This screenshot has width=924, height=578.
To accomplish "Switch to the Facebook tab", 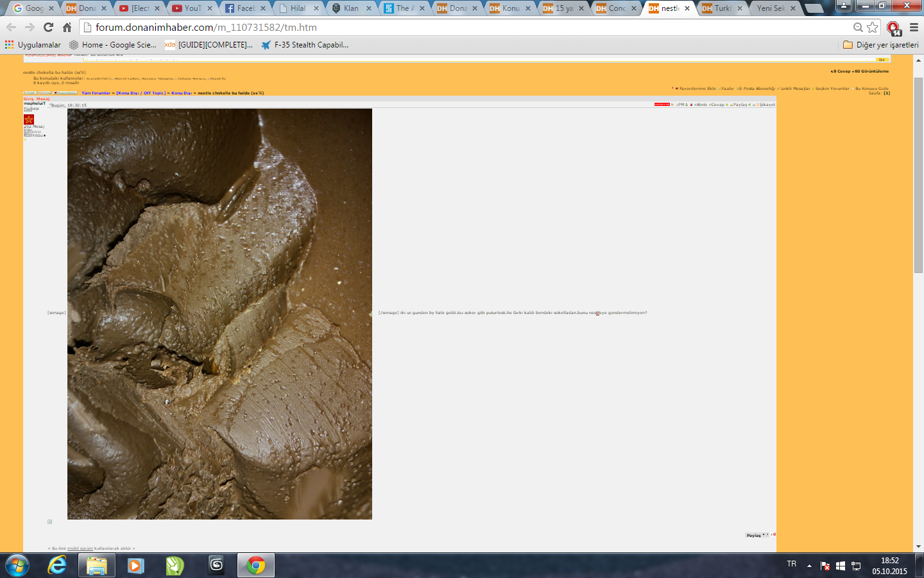I will [244, 8].
